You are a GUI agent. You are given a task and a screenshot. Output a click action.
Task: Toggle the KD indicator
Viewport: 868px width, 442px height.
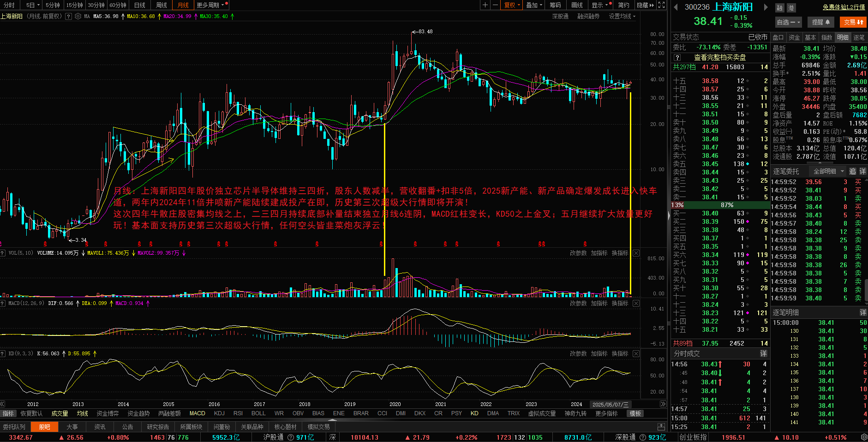click(474, 413)
